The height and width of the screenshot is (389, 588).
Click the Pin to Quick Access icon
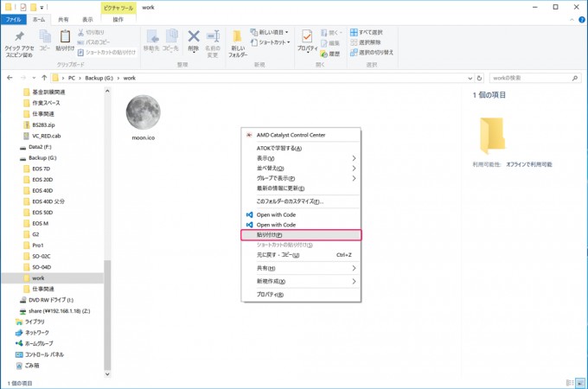point(19,36)
